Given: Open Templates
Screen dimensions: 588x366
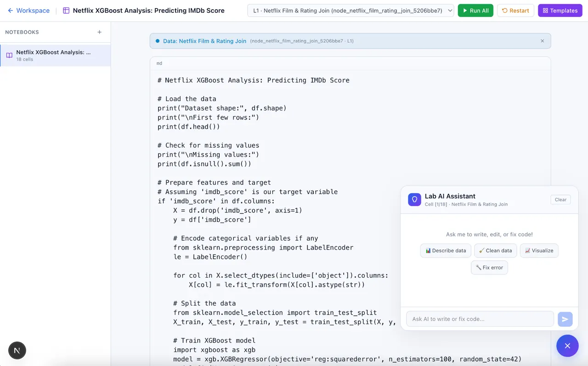Looking at the screenshot, I should (560, 11).
